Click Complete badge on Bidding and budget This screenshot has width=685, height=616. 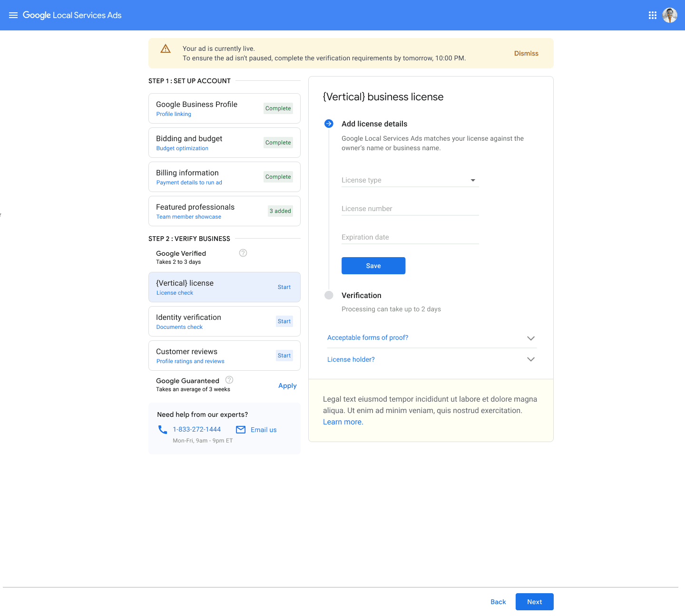[x=278, y=143]
